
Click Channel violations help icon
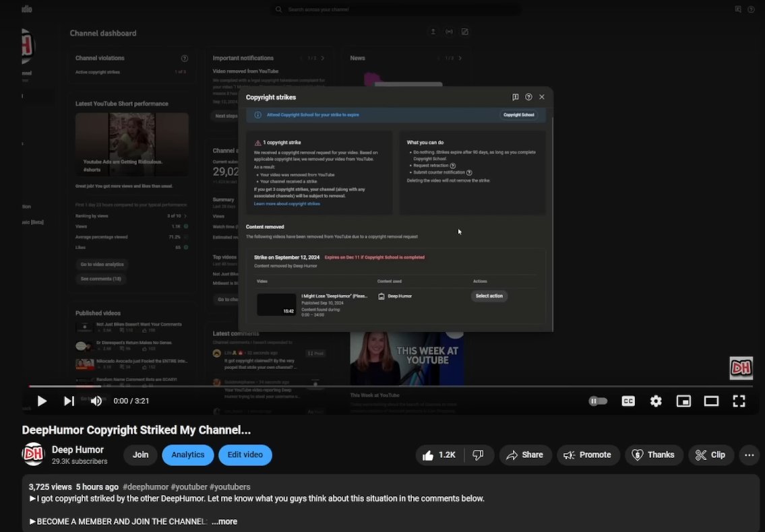[185, 59]
